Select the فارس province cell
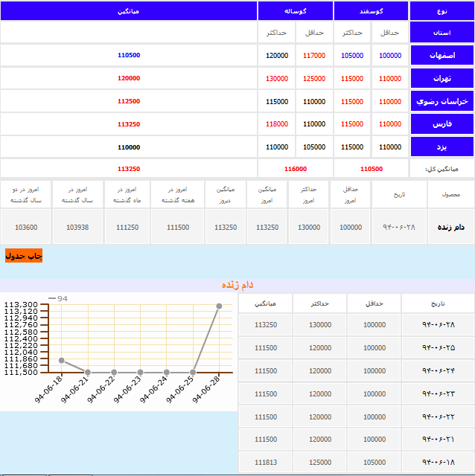 (x=442, y=124)
